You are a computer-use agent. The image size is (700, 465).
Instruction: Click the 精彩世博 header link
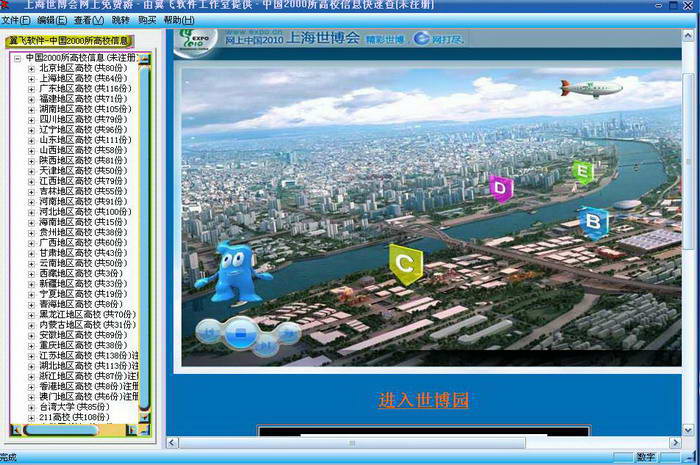[385, 39]
